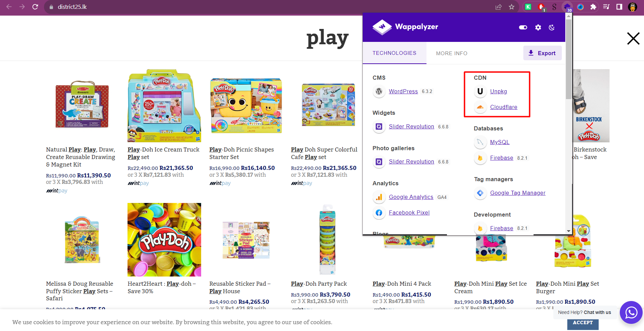Click the Google Tag Manager icon

tap(480, 193)
